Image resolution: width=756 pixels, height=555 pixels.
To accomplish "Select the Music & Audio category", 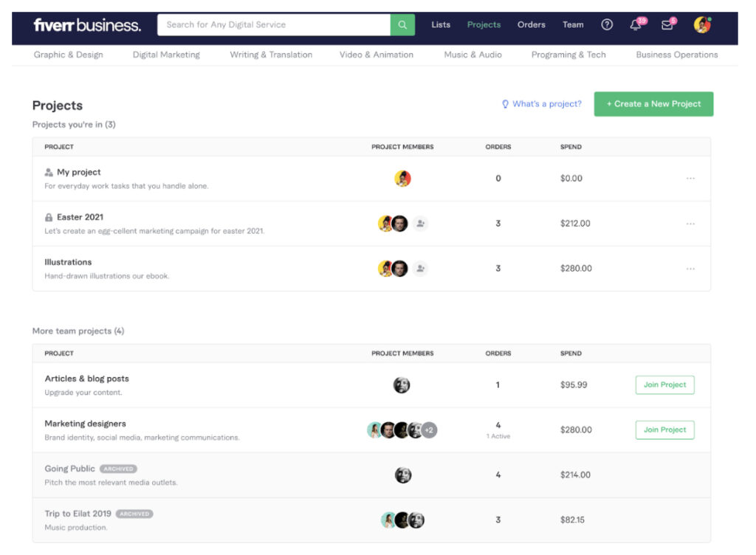I will [472, 54].
